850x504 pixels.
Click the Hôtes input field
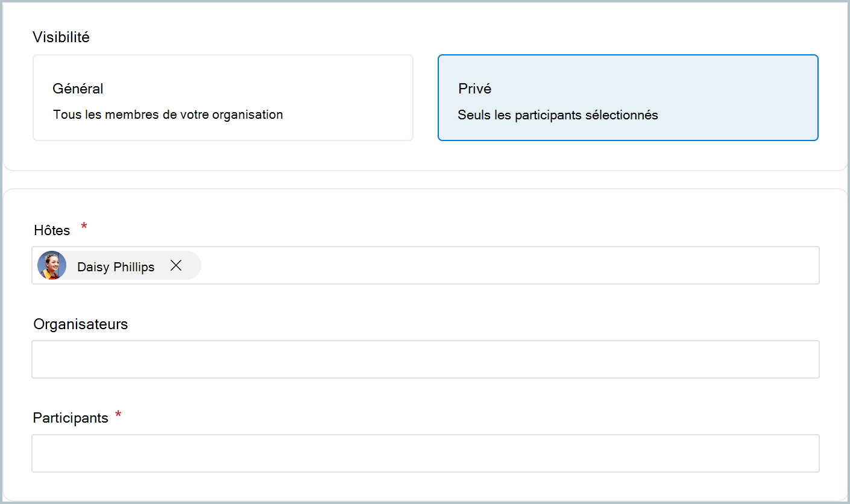pos(426,265)
